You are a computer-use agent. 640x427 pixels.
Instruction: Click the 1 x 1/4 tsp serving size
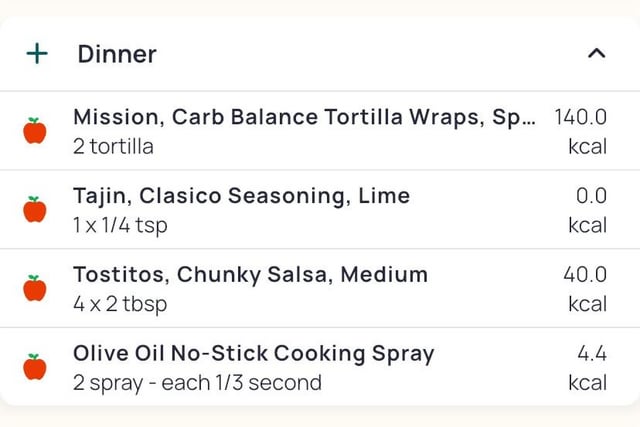(120, 225)
